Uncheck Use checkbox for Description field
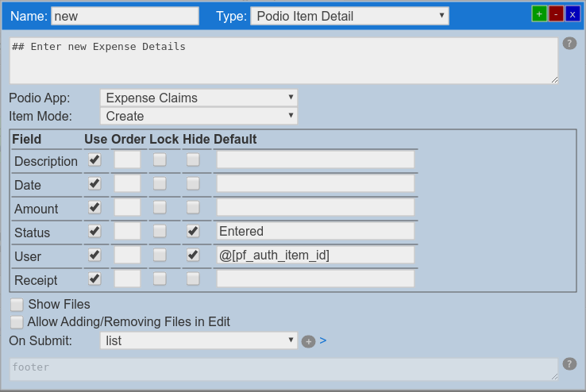This screenshot has height=392, width=586. (94, 159)
